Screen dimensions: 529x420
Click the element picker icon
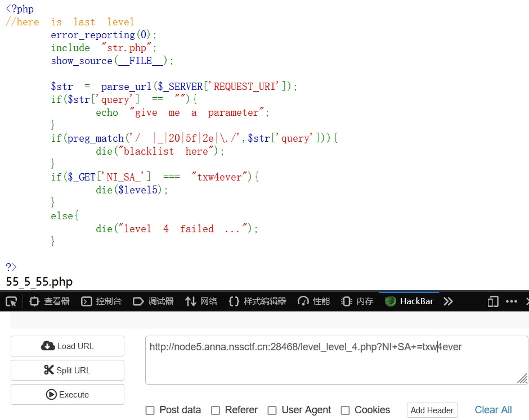point(11,301)
